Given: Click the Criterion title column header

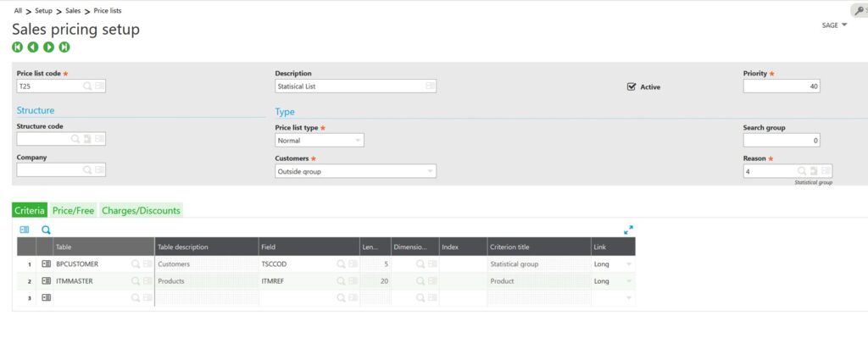Looking at the screenshot, I should [538, 247].
